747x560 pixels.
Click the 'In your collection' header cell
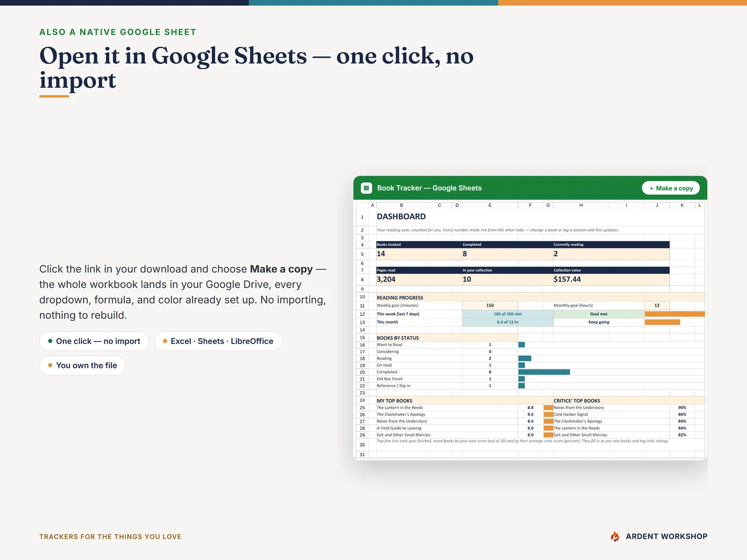pyautogui.click(x=507, y=270)
